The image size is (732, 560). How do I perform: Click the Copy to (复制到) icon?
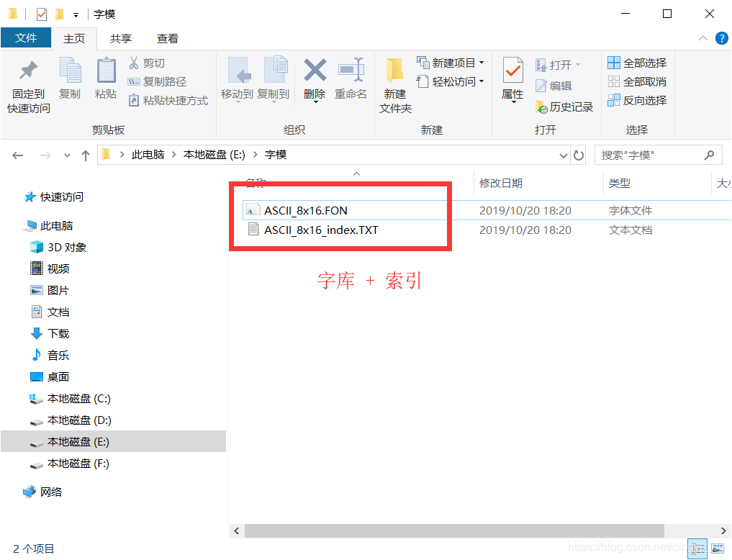[x=276, y=70]
